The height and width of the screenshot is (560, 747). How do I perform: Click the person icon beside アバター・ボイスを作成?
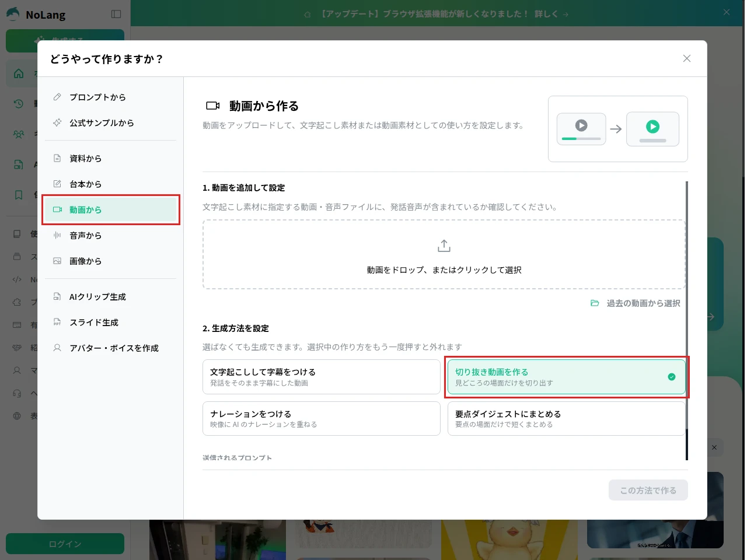pos(57,348)
